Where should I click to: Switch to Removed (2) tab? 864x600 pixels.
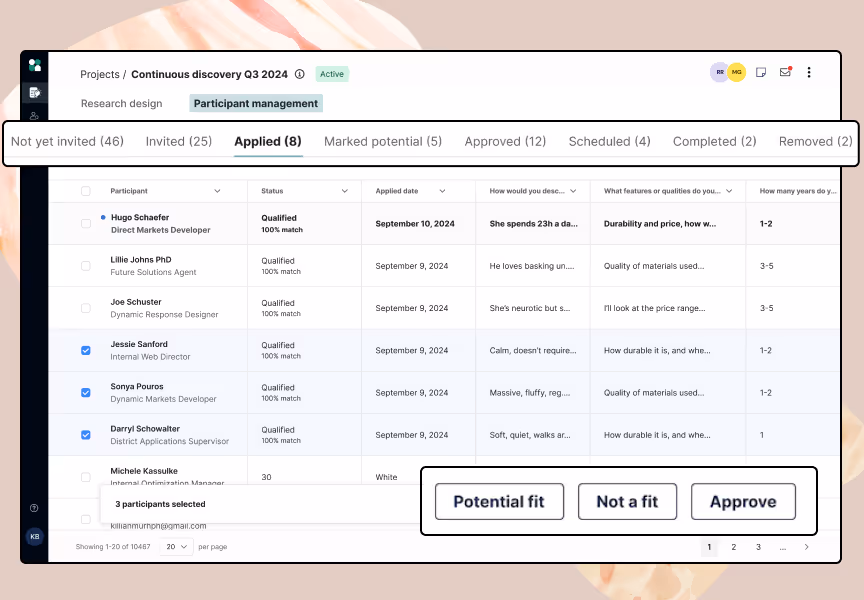click(816, 142)
